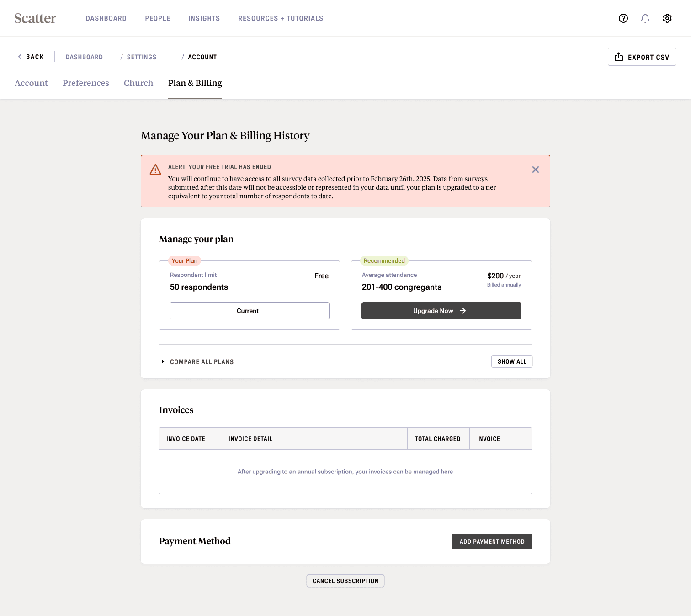Click the Upgrade Now button

[441, 311]
